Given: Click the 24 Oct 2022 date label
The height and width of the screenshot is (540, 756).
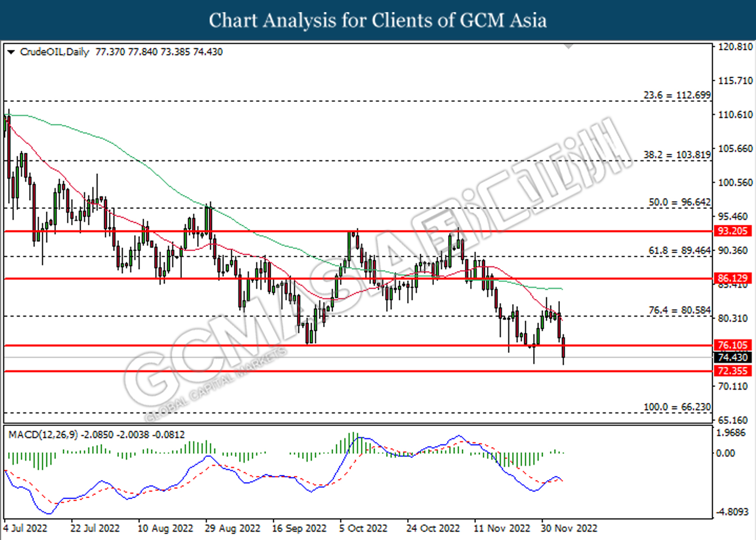Looking at the screenshot, I should (433, 528).
